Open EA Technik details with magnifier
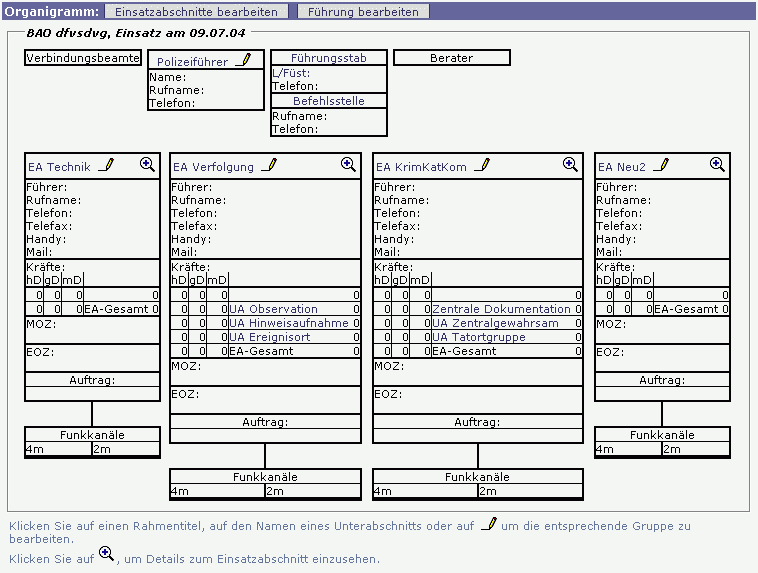The image size is (758, 573). [x=147, y=165]
